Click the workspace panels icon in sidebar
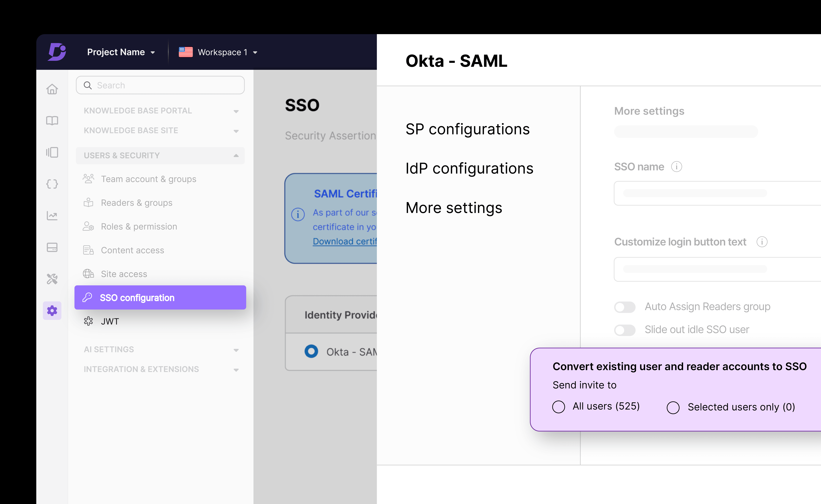The height and width of the screenshot is (504, 821). click(52, 152)
